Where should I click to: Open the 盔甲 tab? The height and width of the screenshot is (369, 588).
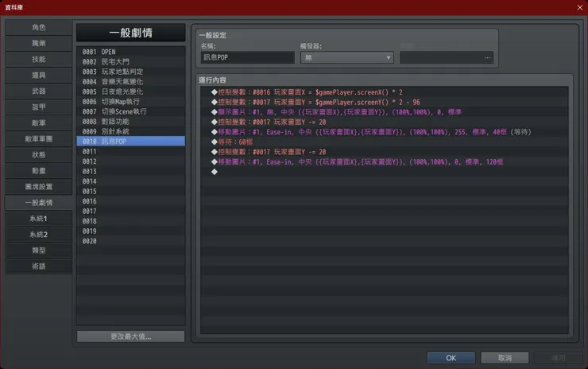tap(39, 107)
